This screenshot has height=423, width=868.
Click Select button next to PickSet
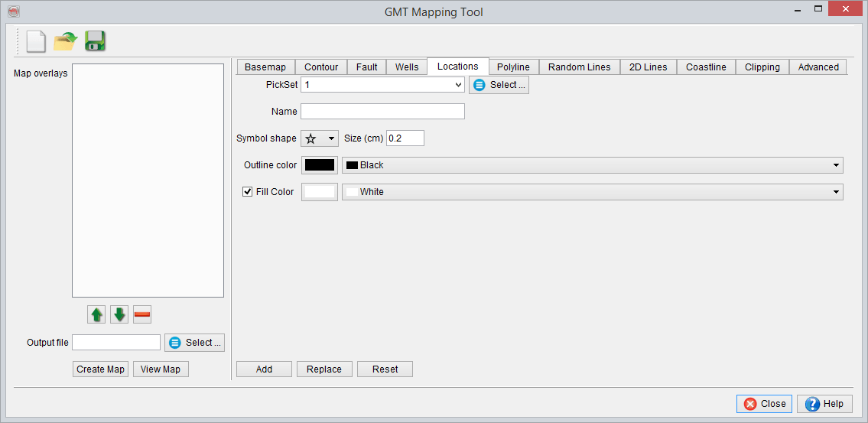(x=499, y=85)
